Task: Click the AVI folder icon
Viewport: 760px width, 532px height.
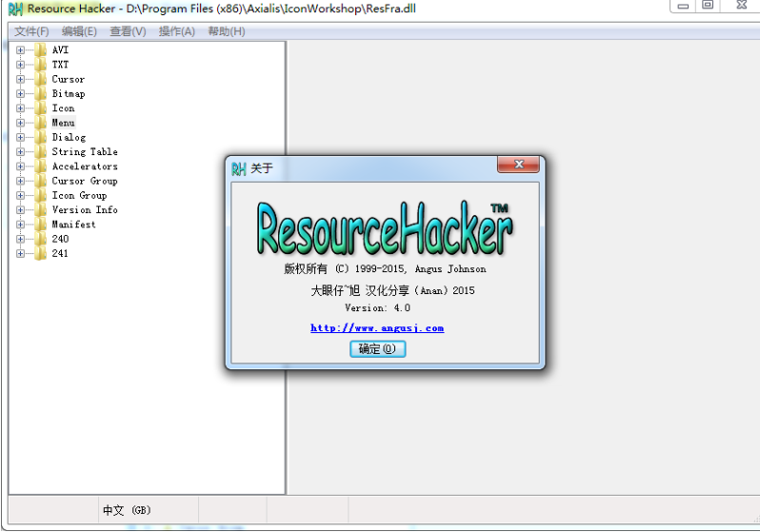Action: coord(40,50)
